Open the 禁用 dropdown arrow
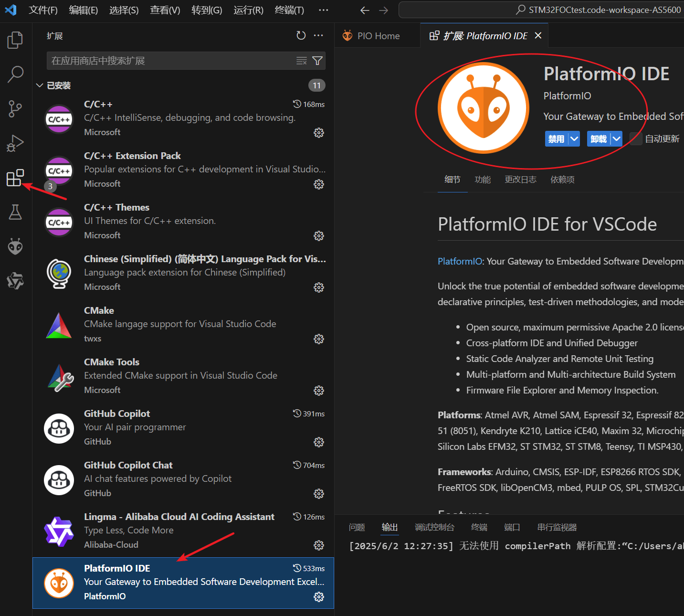This screenshot has height=616, width=684. point(574,139)
